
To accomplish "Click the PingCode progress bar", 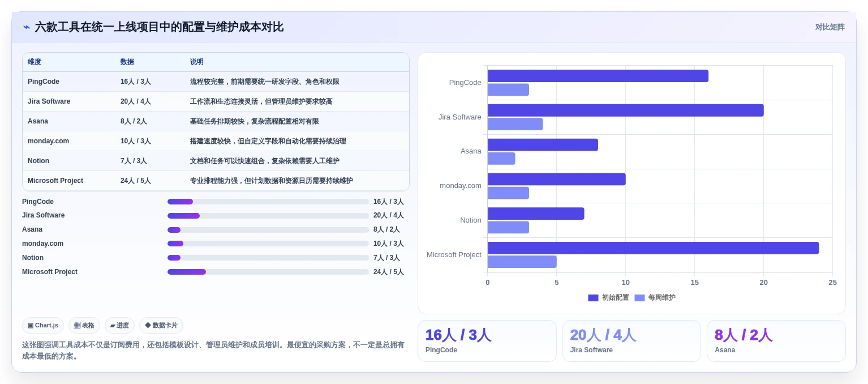I will [x=268, y=202].
